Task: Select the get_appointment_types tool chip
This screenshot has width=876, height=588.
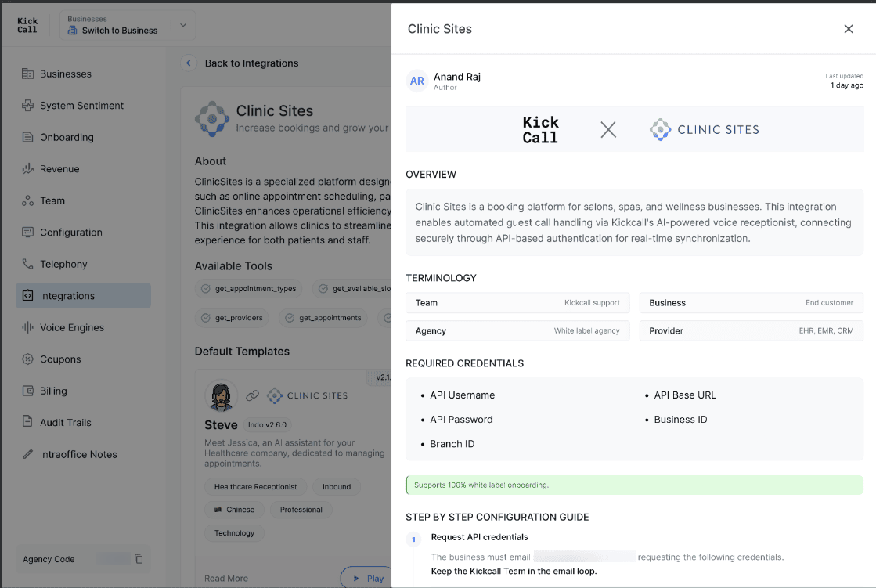Action: [249, 288]
